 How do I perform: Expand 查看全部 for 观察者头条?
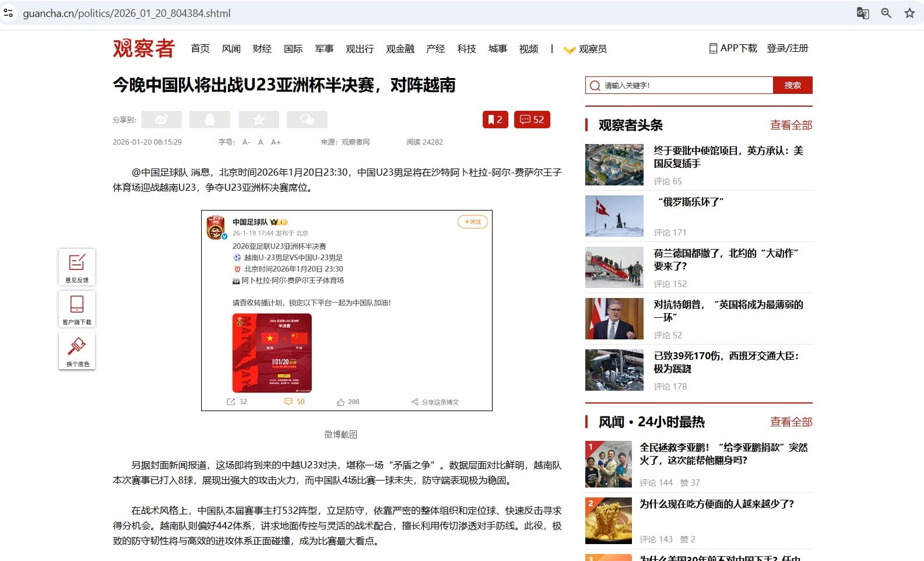pos(791,125)
